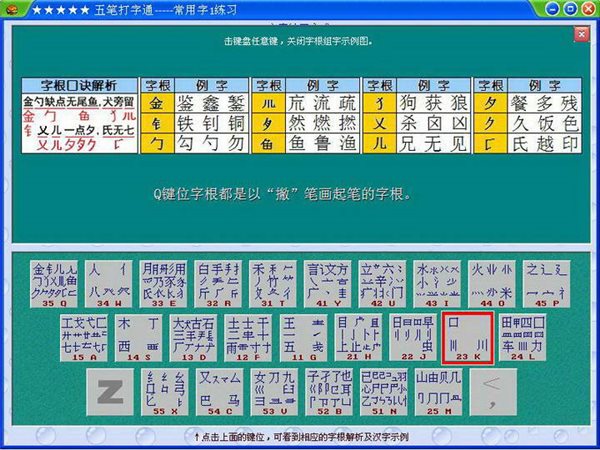This screenshot has width=600, height=450.
Task: Select the 15 A key tile
Action: (84, 338)
